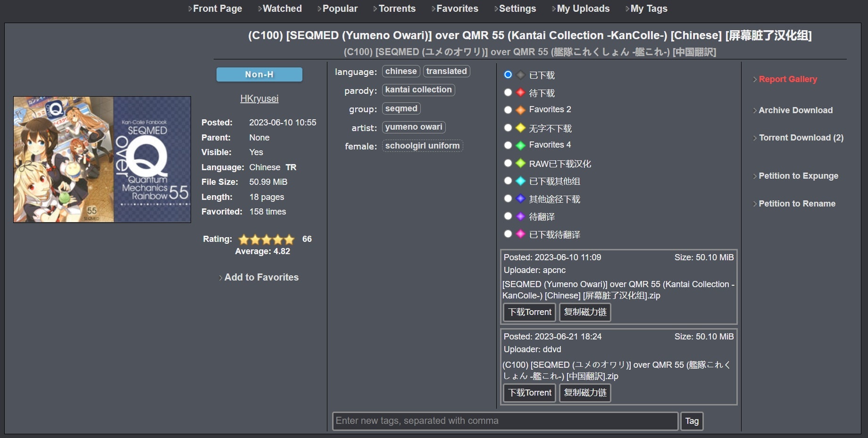Viewport: 868px width, 438px height.
Task: Click the purple diamond beside 待翻译
Action: [x=520, y=216]
